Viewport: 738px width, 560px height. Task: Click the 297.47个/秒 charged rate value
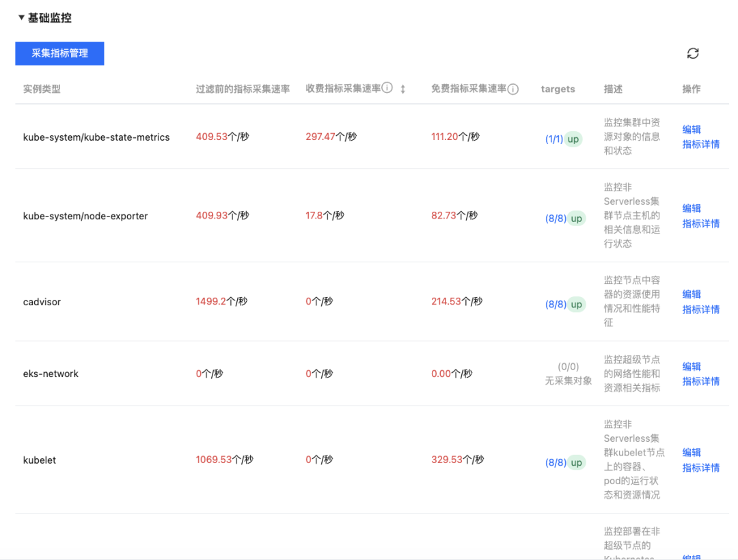(x=331, y=137)
